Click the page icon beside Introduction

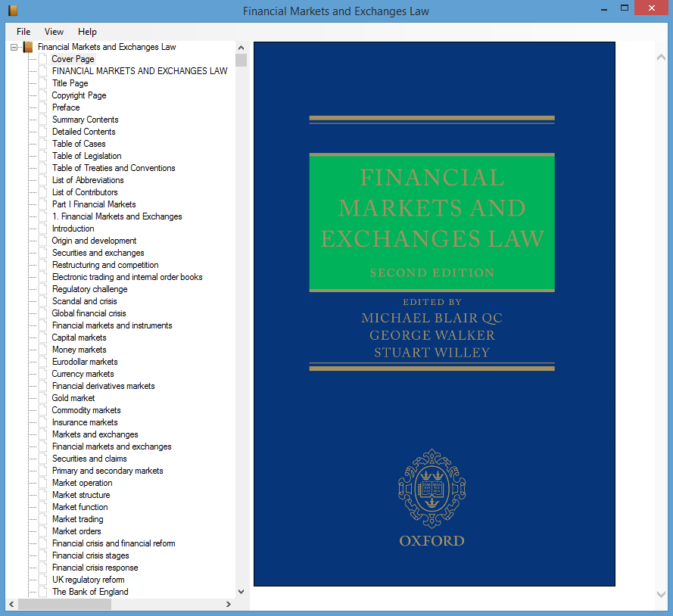click(x=43, y=229)
